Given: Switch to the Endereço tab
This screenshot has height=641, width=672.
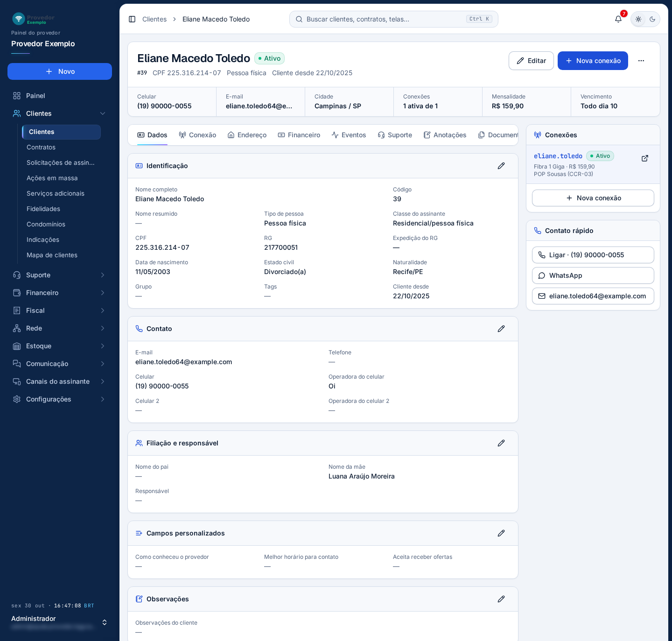Looking at the screenshot, I should tap(247, 135).
